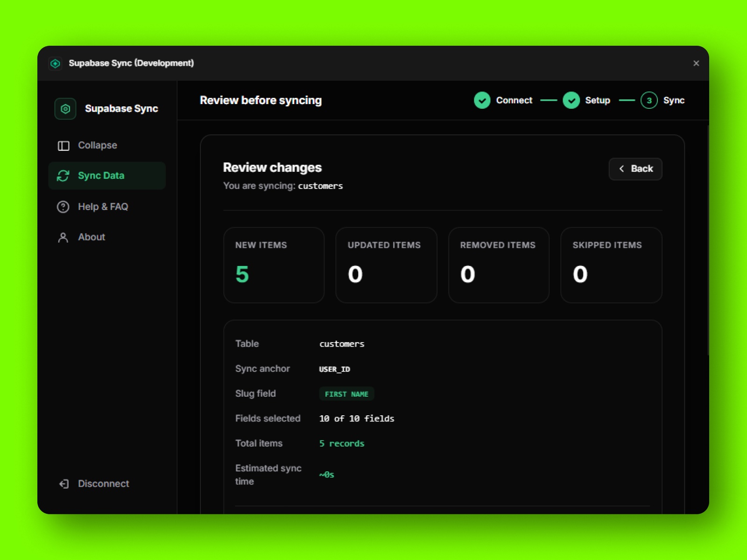
Task: Select the Sync step circle numbered 3
Action: [x=648, y=100]
